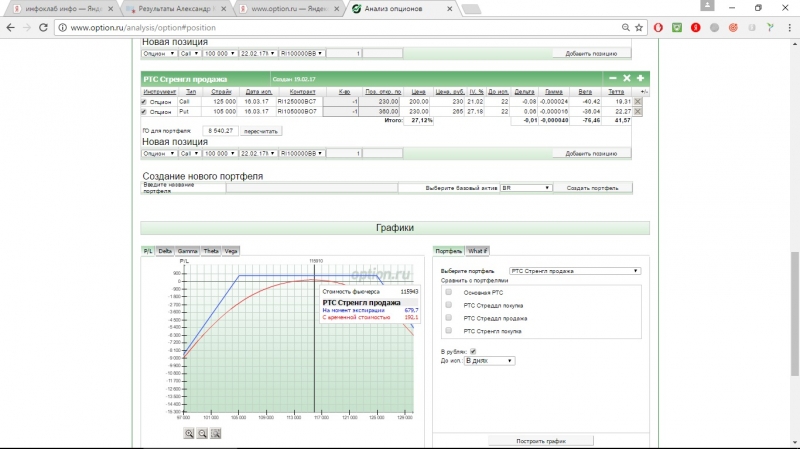Switch to the Theta chart tab
800x449 pixels.
coord(211,251)
